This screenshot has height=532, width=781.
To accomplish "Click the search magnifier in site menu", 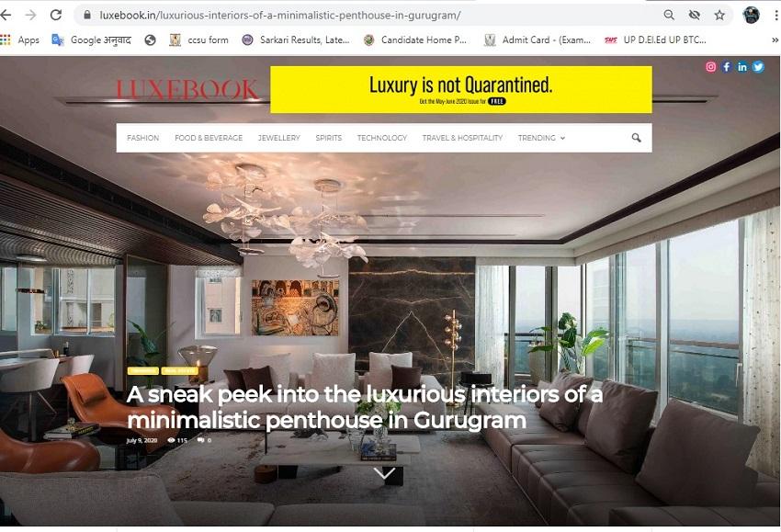I will [x=636, y=138].
